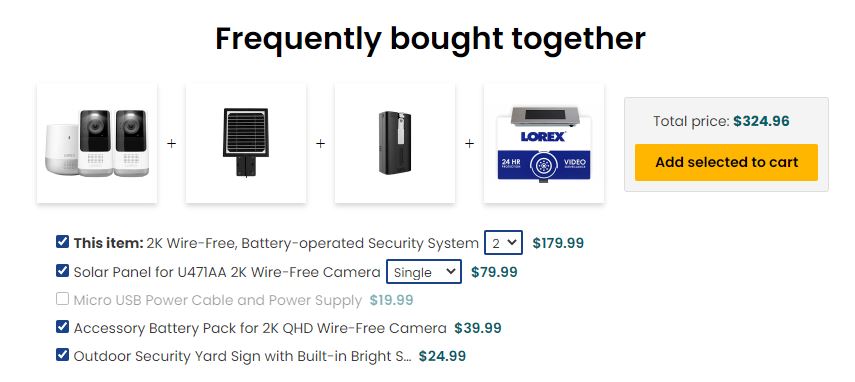Image resolution: width=855 pixels, height=382 pixels.
Task: Uncheck the Solar Panel checkbox
Action: (x=62, y=270)
